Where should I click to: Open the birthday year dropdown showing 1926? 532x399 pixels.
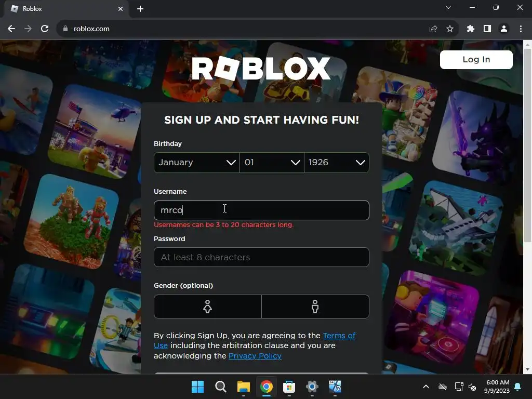[x=337, y=163]
